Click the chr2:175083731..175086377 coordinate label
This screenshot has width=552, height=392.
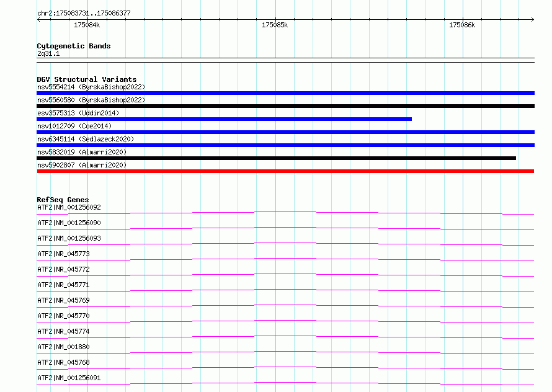click(x=84, y=13)
